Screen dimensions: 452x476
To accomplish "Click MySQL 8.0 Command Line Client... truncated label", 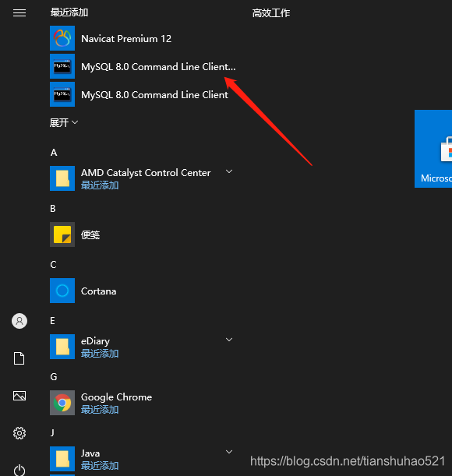I will (x=158, y=67).
